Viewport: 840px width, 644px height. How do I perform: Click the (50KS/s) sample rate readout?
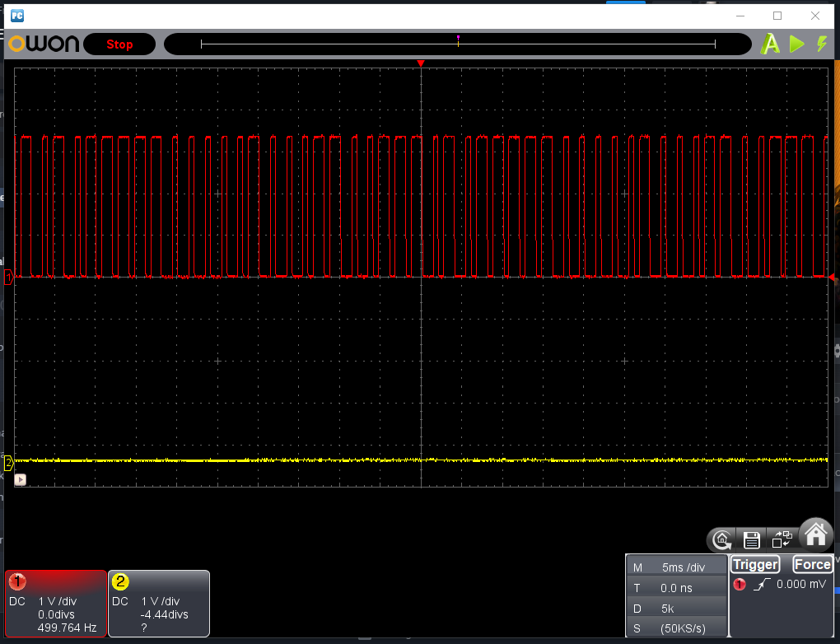tap(683, 628)
